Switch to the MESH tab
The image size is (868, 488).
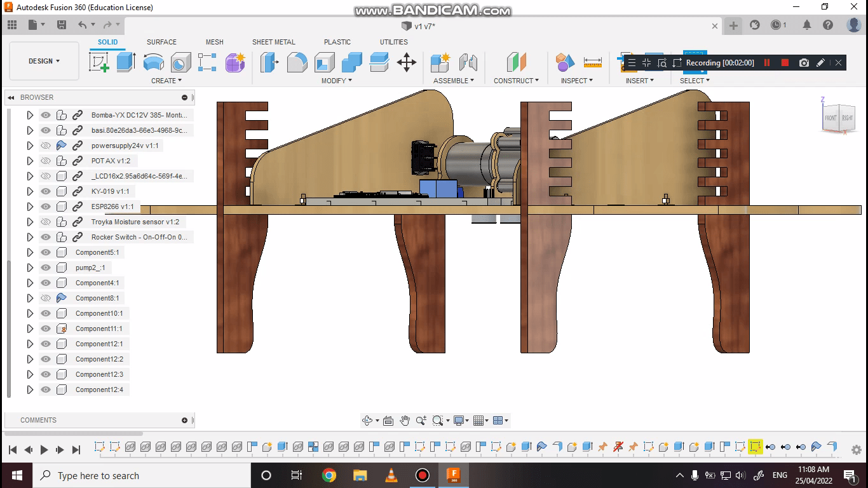[x=214, y=42]
